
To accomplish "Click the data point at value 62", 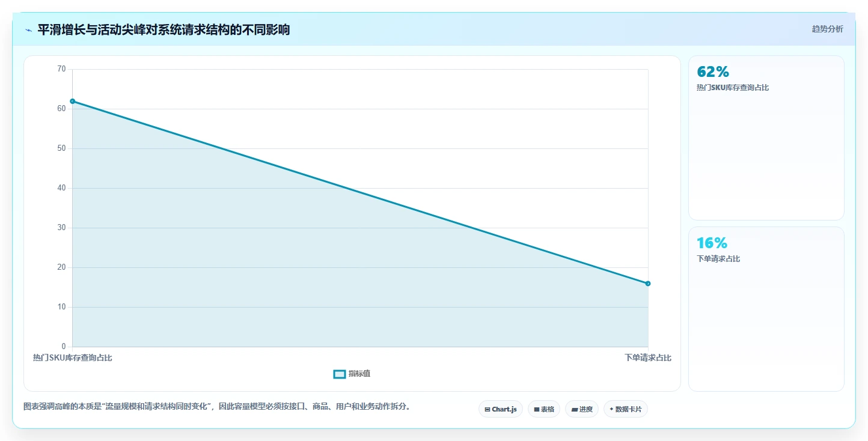I will tap(72, 101).
